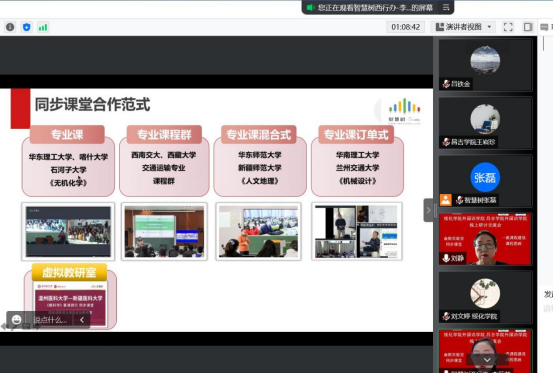The width and height of the screenshot is (553, 373).
Task: Select 张磊 participant tile
Action: [x=485, y=181]
